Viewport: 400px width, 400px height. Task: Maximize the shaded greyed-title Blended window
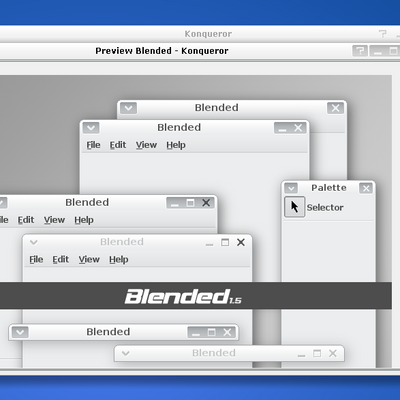(x=317, y=353)
